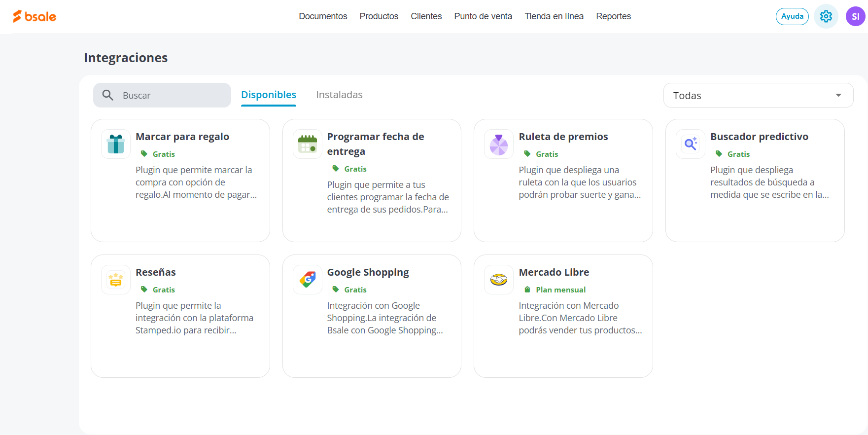The image size is (868, 435).
Task: Click the Plan mensual label
Action: coord(561,290)
